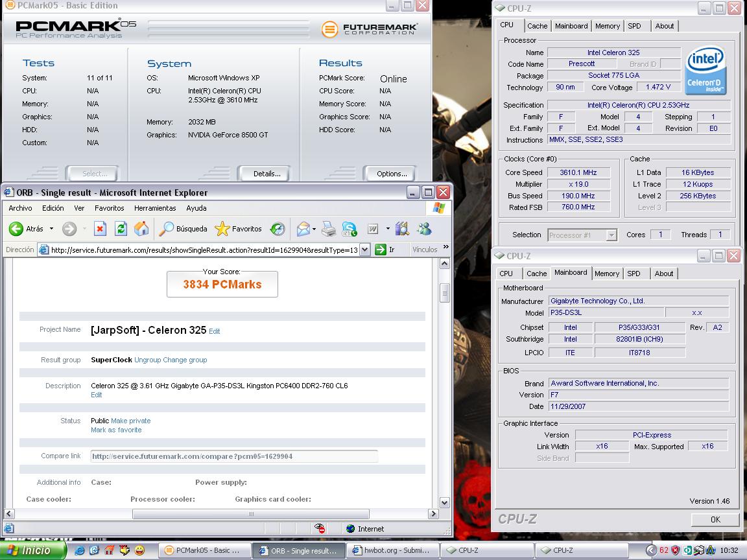This screenshot has height=560, width=747.
Task: Open the Archivo menu
Action: [20, 208]
